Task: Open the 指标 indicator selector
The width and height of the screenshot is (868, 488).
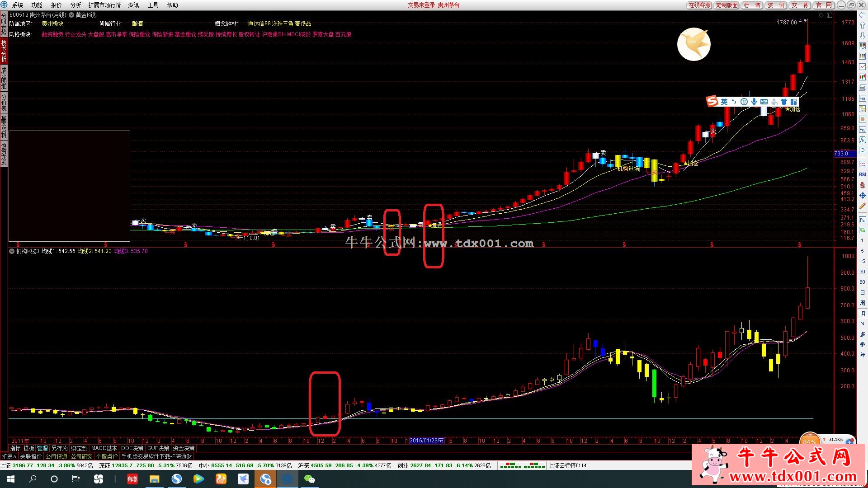Action: coord(15,448)
